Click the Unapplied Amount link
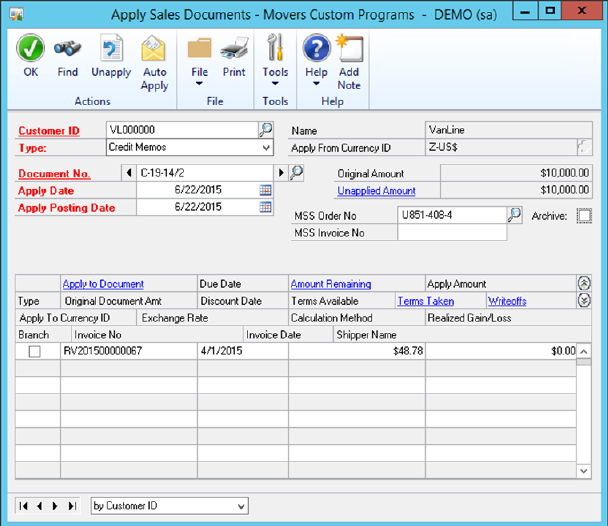The height and width of the screenshot is (526, 608). [x=376, y=191]
